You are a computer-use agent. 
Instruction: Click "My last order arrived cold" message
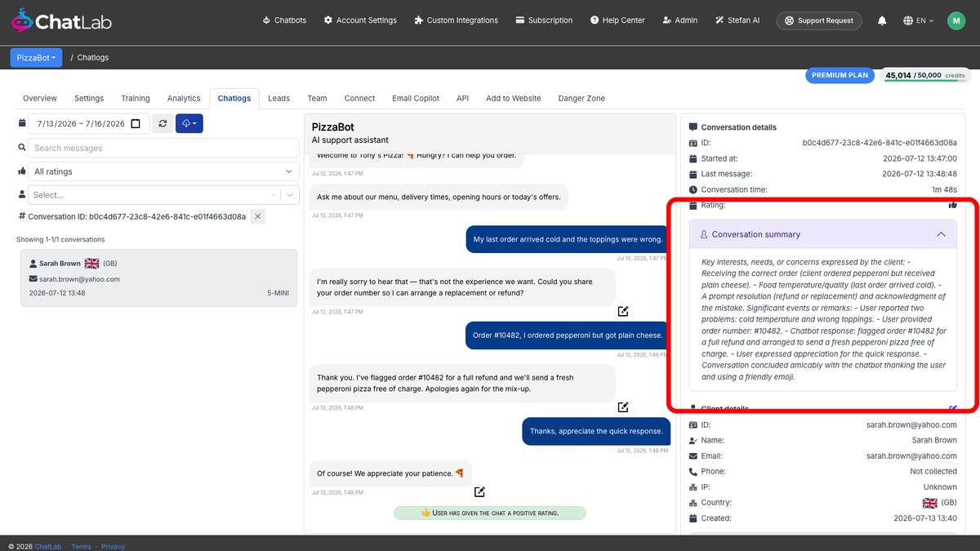pyautogui.click(x=568, y=239)
